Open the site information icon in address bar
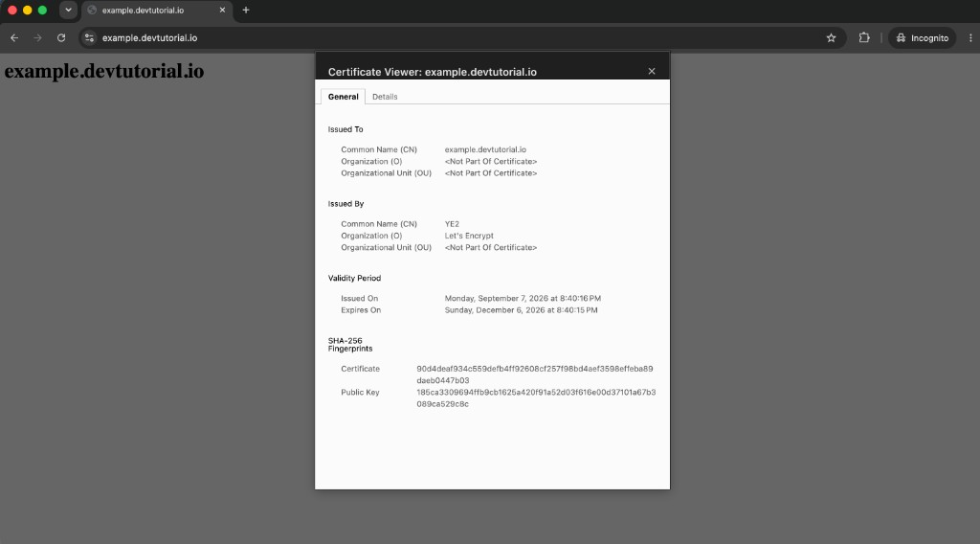This screenshot has height=544, width=980. [89, 38]
